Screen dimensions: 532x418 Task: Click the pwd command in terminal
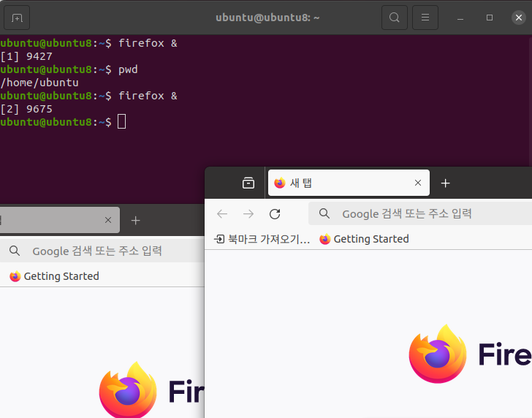tap(128, 69)
